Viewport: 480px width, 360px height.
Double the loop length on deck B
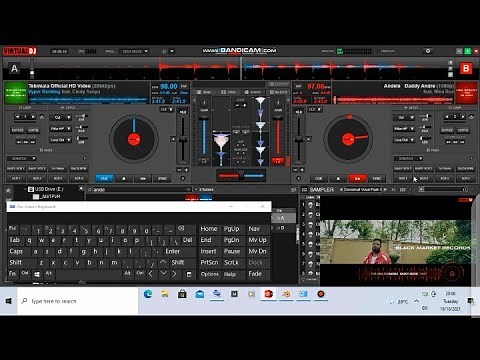(x=463, y=117)
